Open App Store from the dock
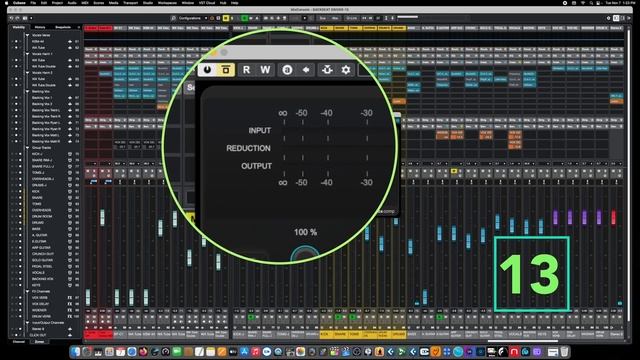 [244, 351]
